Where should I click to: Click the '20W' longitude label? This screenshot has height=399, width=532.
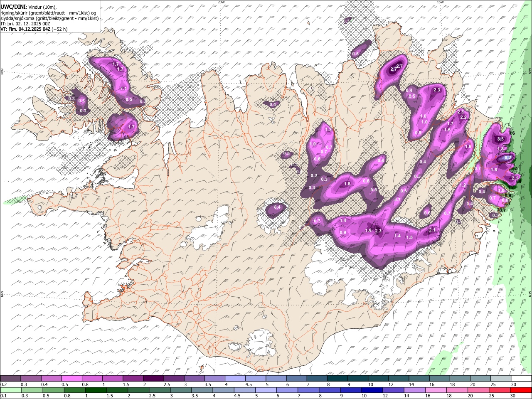221,2
